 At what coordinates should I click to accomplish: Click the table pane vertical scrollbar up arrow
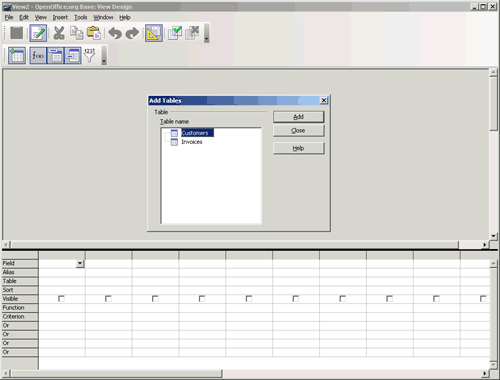[494, 72]
